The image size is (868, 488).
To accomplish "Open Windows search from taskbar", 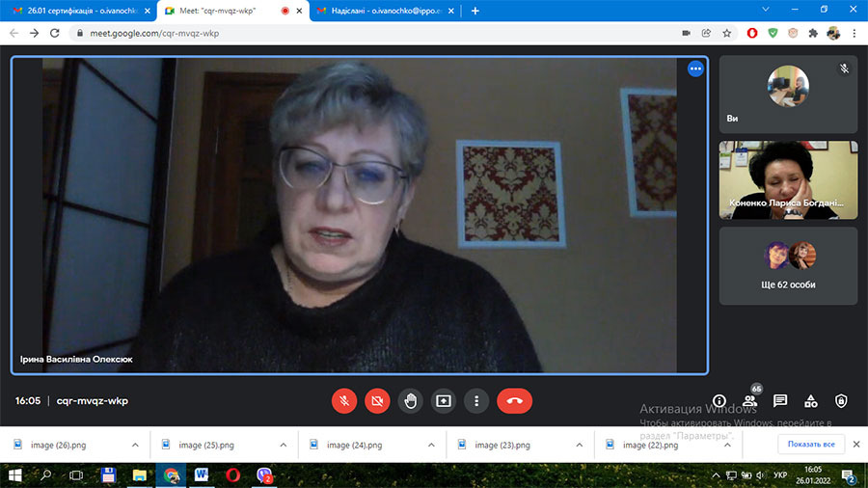I will coord(46,475).
